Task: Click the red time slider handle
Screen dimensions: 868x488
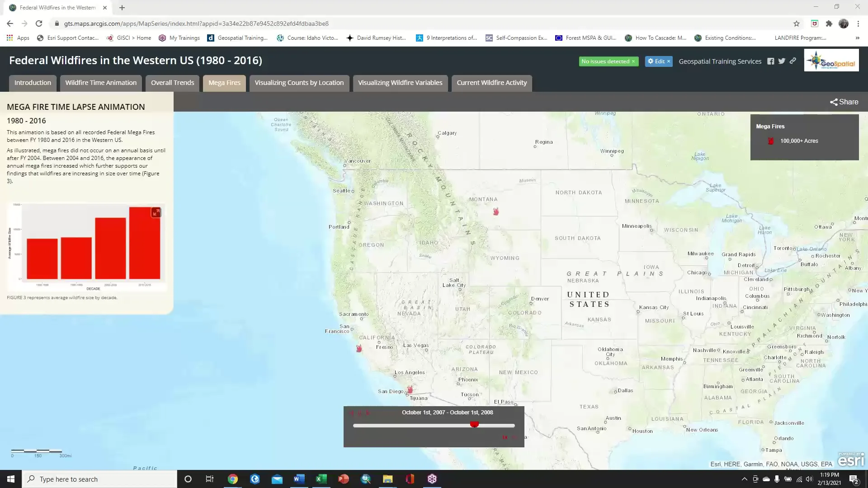Action: point(474,425)
